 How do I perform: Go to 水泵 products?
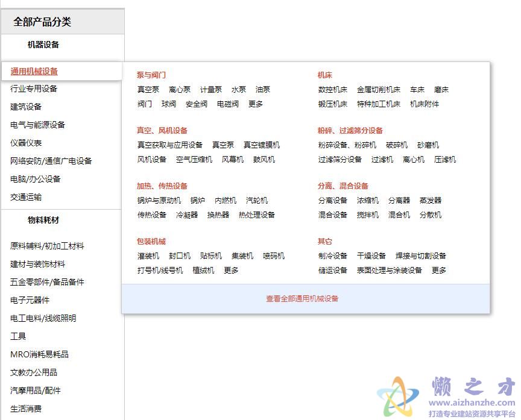(x=239, y=90)
